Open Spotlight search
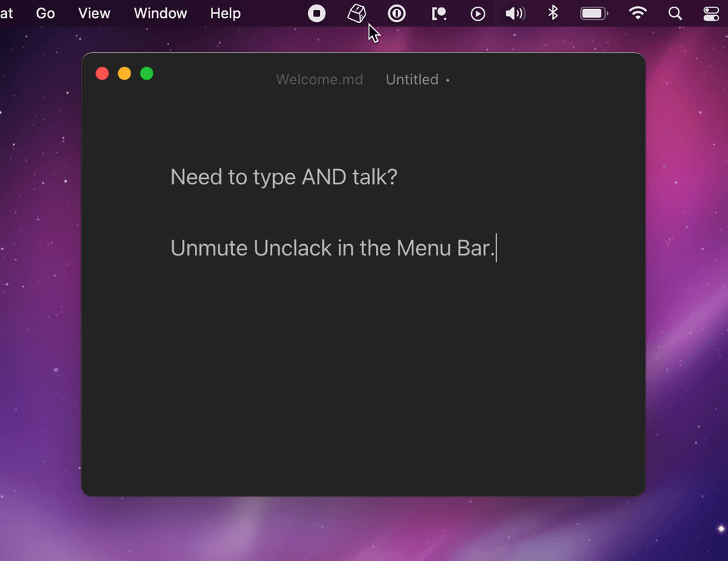The image size is (728, 561). (x=675, y=14)
